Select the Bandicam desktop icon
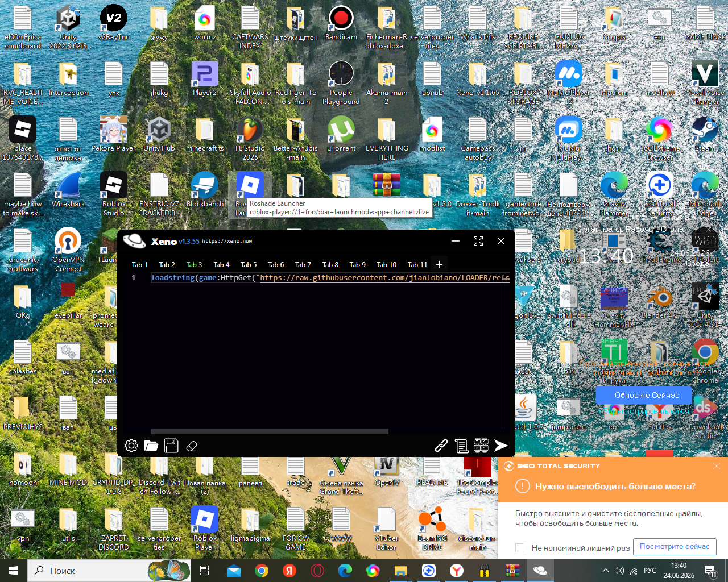This screenshot has height=582, width=728. (341, 24)
